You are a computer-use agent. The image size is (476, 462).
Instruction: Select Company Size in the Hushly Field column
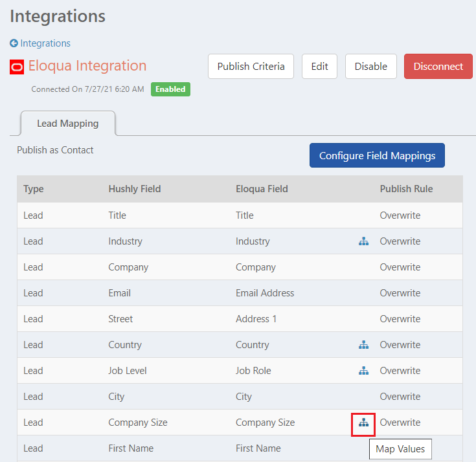(138, 423)
